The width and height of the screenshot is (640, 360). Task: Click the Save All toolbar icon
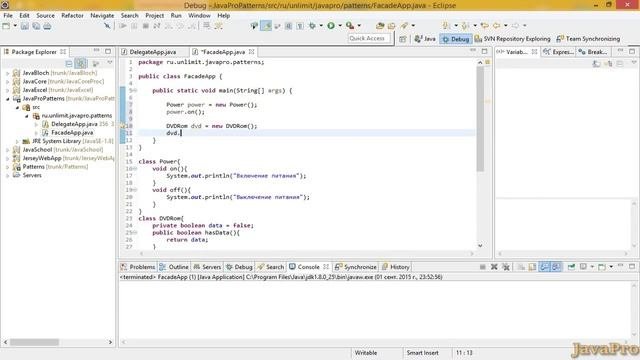coord(36,26)
